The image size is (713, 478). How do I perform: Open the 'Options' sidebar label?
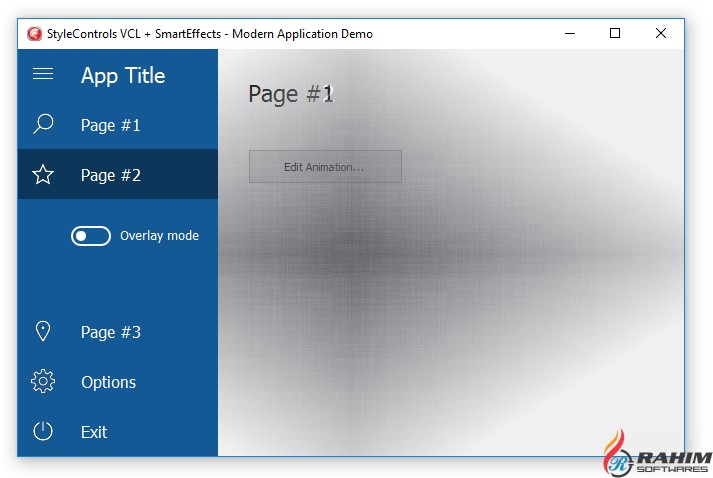tap(108, 382)
